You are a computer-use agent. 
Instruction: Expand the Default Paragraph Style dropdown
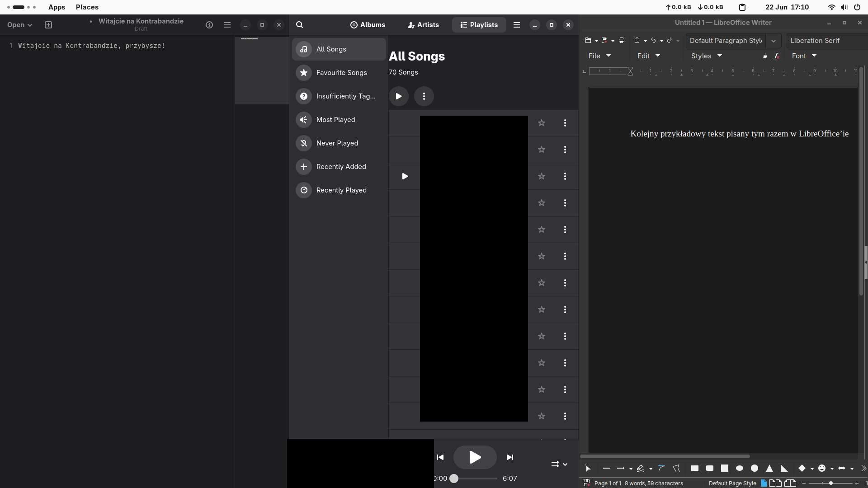(774, 41)
